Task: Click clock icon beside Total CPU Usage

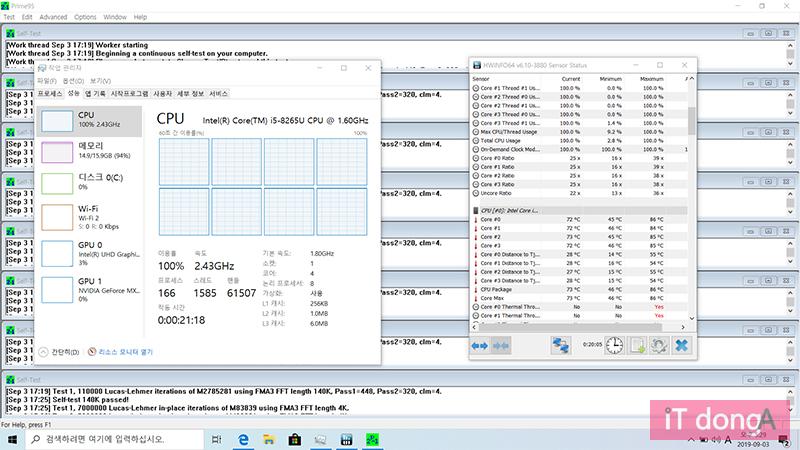Action: pyautogui.click(x=476, y=140)
